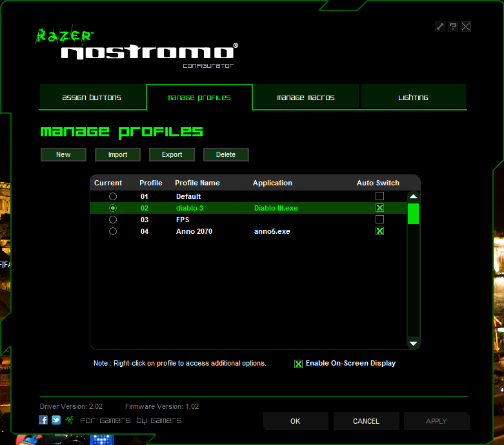Screen dimensions: 504x445
Task: Select the Default profile name
Action: point(188,196)
